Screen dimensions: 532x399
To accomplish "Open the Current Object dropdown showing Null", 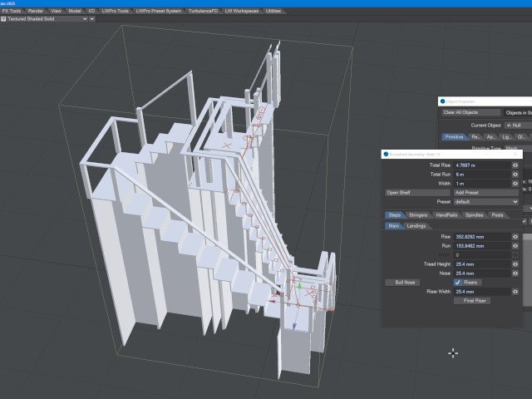I will tap(518, 126).
